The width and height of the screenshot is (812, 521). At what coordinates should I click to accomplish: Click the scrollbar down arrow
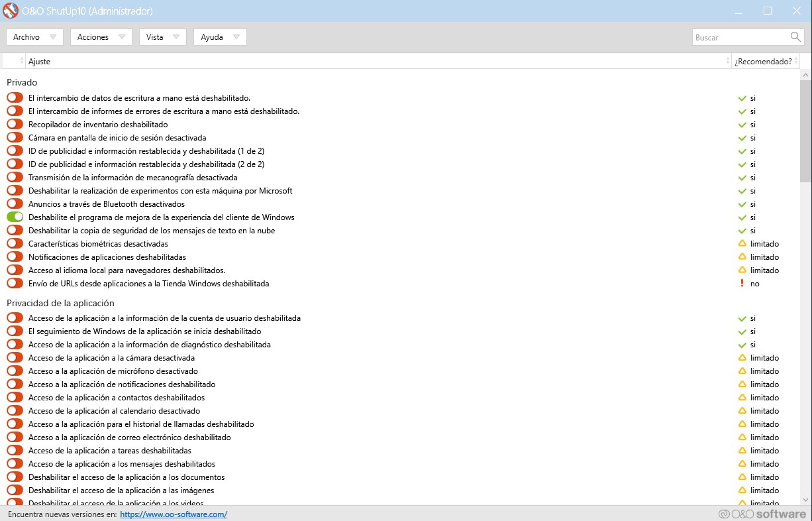click(x=805, y=499)
